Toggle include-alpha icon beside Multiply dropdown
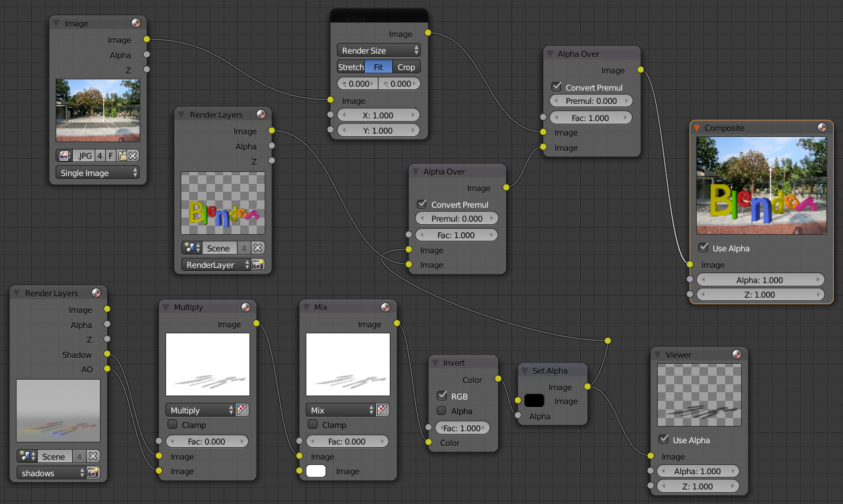The width and height of the screenshot is (843, 504). [242, 410]
